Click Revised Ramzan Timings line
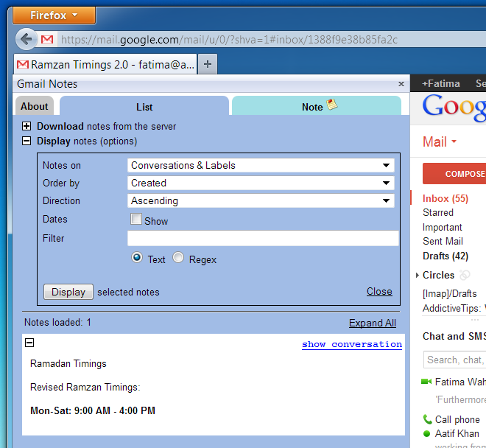486x448 pixels. pos(85,387)
